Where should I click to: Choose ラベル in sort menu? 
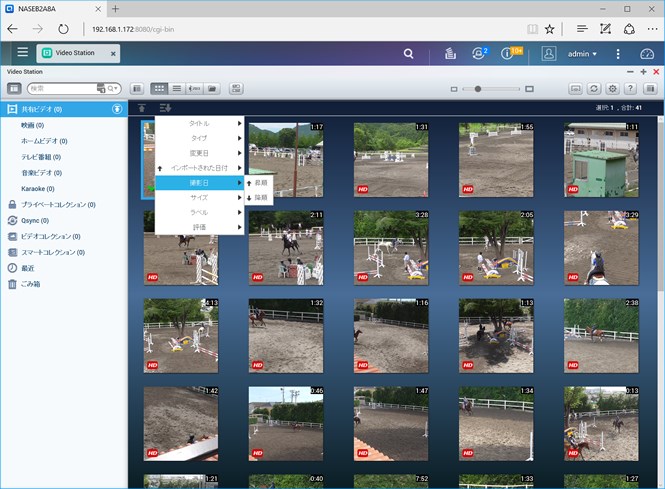(199, 212)
